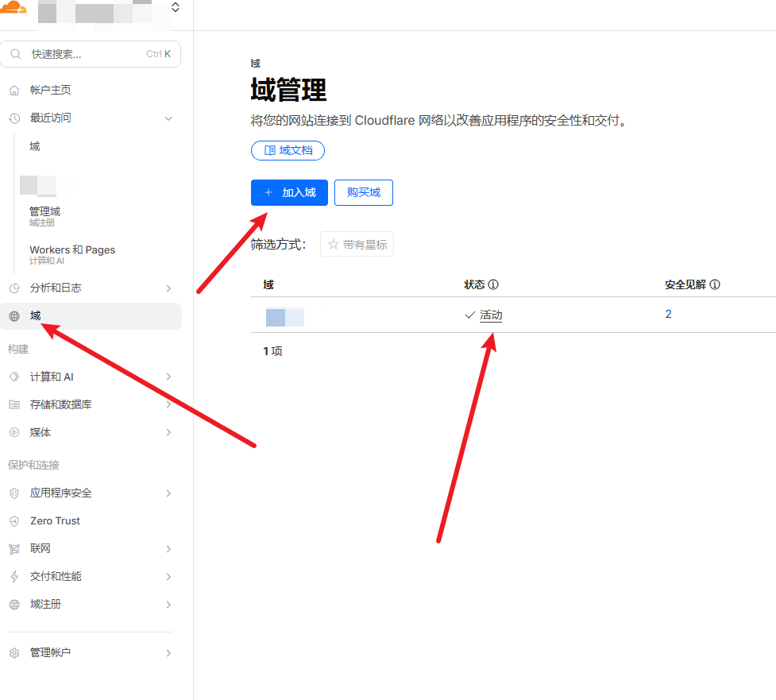
Task: Click the Cloudflare logo icon
Action: 14,8
